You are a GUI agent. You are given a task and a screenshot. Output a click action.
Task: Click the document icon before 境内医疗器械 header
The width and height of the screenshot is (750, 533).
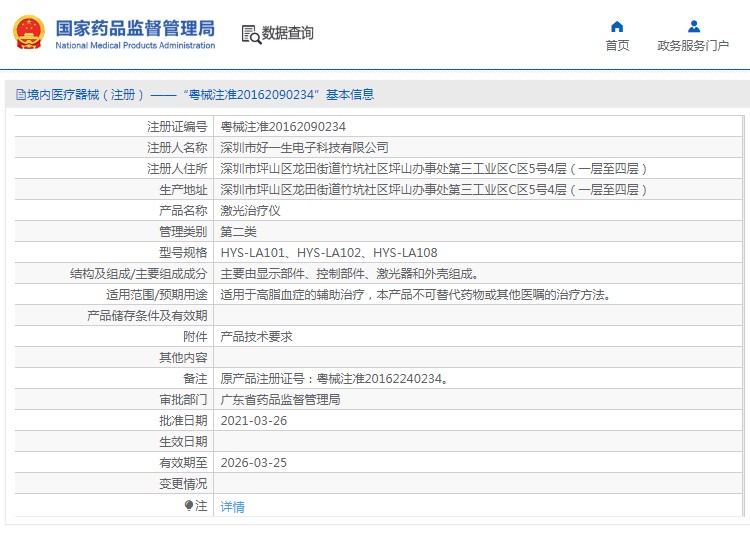click(x=20, y=95)
